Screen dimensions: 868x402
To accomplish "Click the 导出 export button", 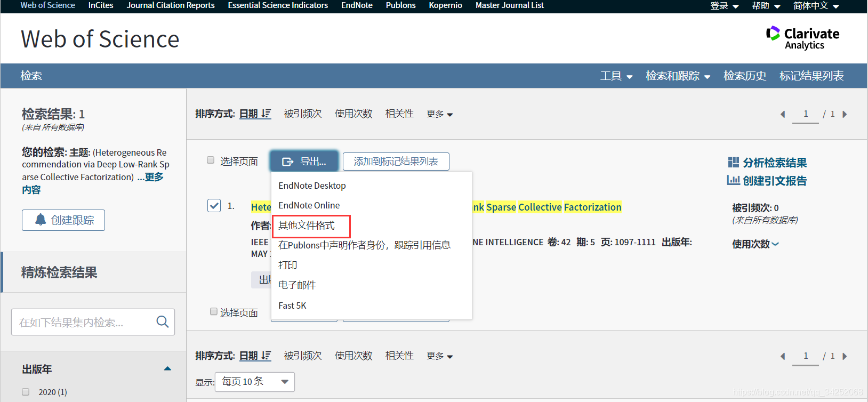I will (304, 161).
